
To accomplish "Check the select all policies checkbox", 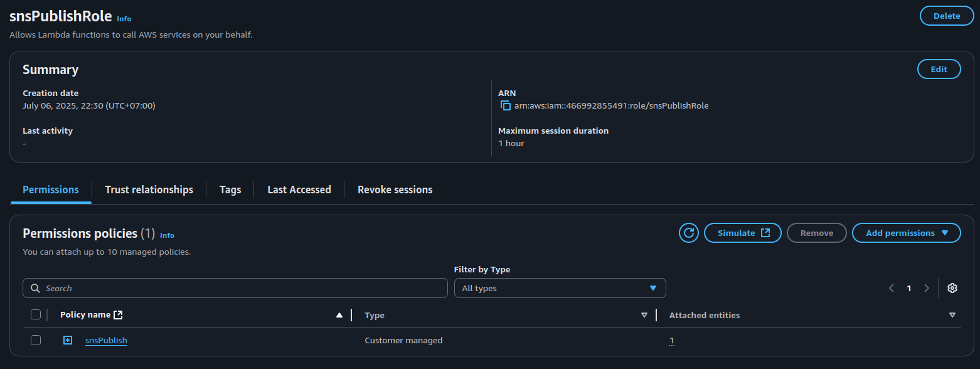I will 36,314.
